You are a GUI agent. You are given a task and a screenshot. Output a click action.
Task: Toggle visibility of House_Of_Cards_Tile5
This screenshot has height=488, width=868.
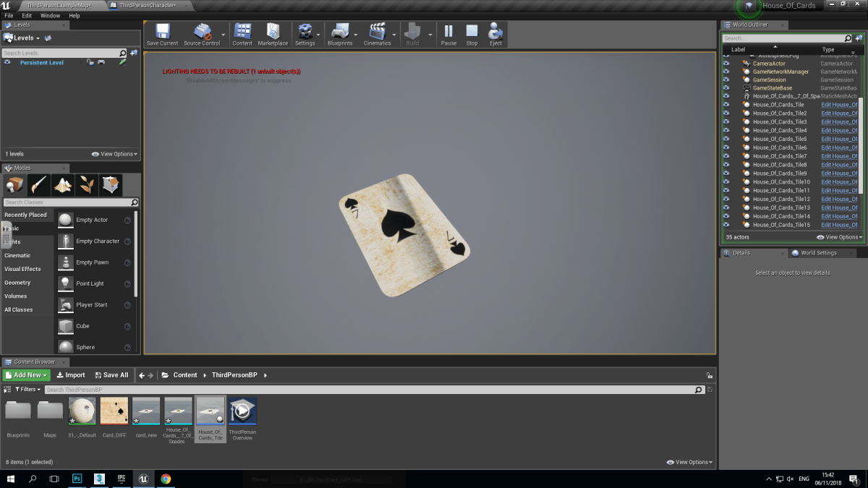pos(726,139)
